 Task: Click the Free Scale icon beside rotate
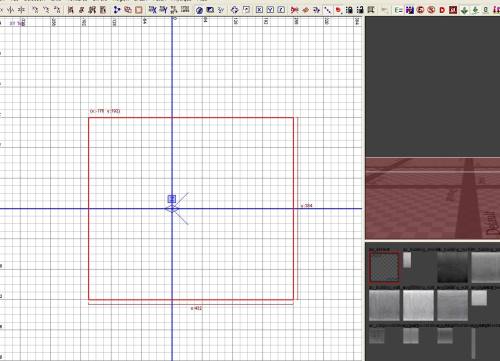coord(246,10)
